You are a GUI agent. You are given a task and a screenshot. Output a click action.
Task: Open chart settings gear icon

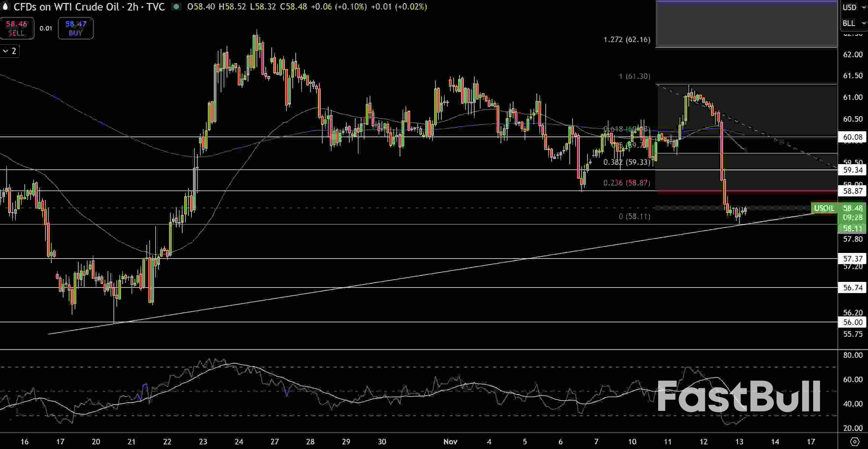pyautogui.click(x=855, y=441)
